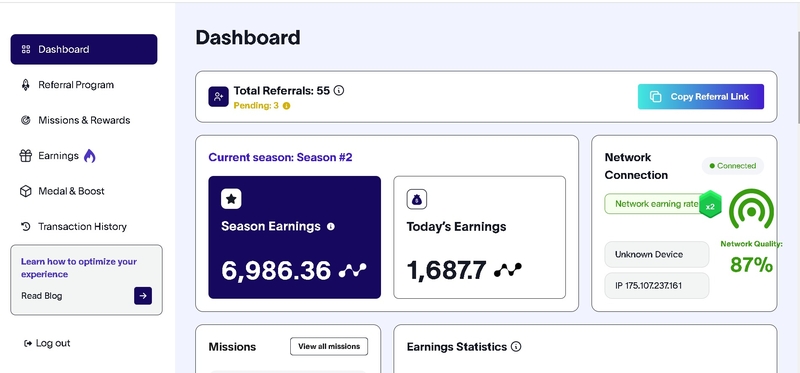800x373 pixels.
Task: Click the Log out arrow icon
Action: pos(28,344)
